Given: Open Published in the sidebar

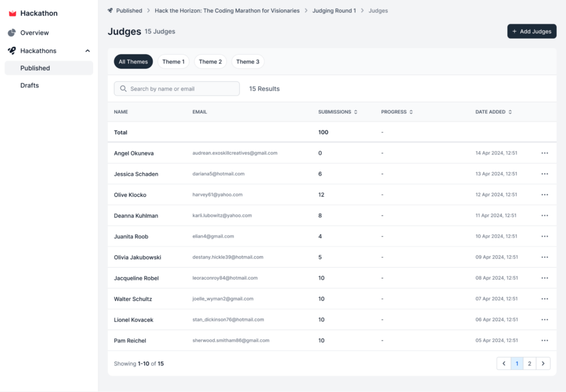Looking at the screenshot, I should [49, 68].
